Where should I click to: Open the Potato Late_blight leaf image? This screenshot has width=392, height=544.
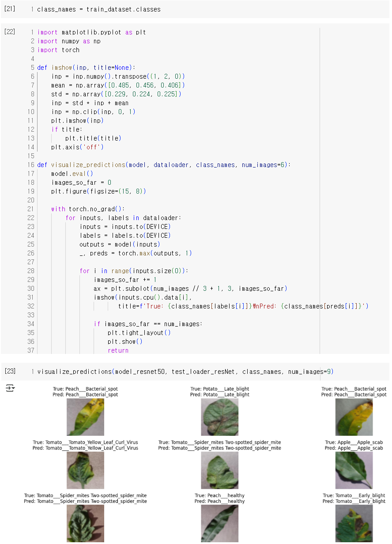[x=219, y=417]
